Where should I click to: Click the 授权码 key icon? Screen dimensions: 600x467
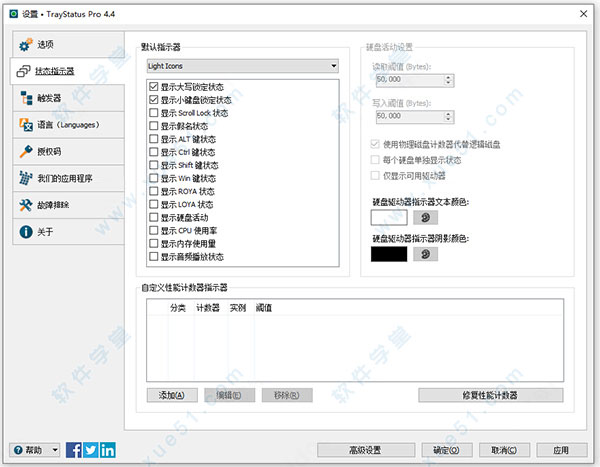tap(26, 152)
